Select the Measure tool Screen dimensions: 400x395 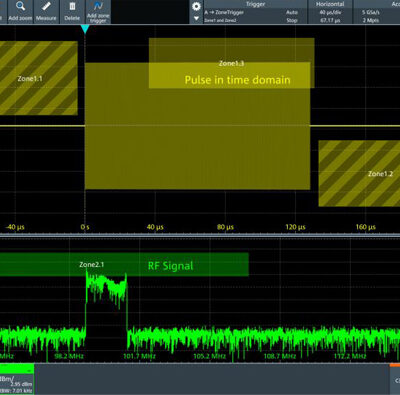46,12
